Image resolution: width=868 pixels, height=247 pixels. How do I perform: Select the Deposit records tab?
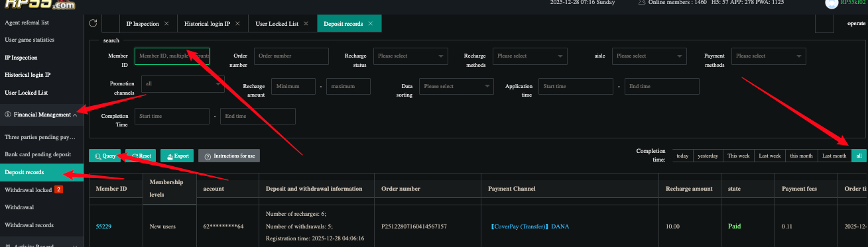343,24
